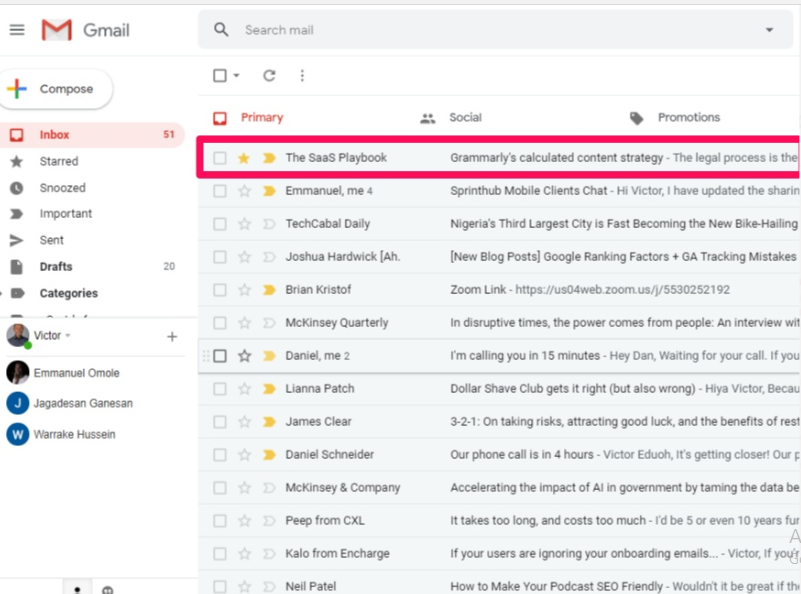
Task: Select the McKinsey Quarterly email checkbox
Action: tap(220, 323)
